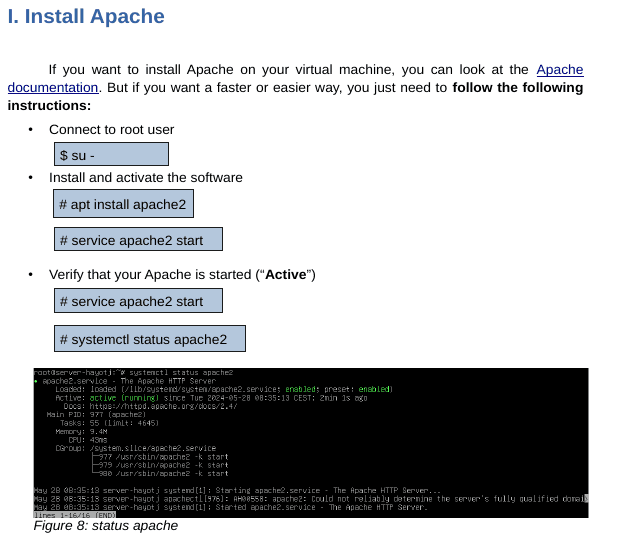Click the "I. Install Apache" heading
The image size is (621, 536).
click(x=86, y=17)
